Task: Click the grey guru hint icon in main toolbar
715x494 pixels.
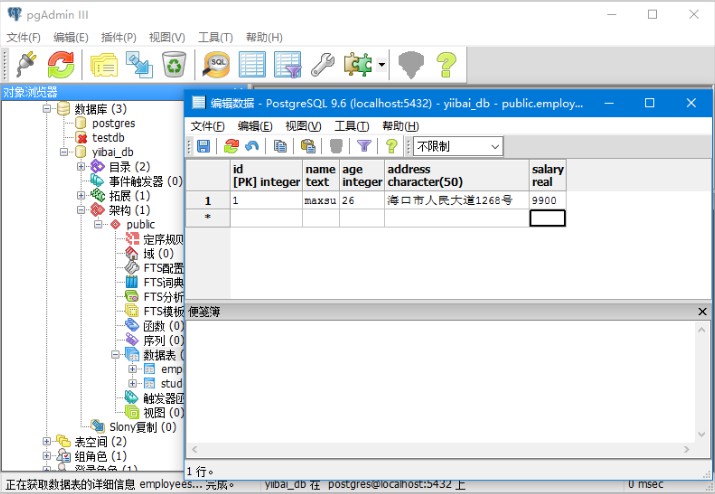Action: pos(411,64)
